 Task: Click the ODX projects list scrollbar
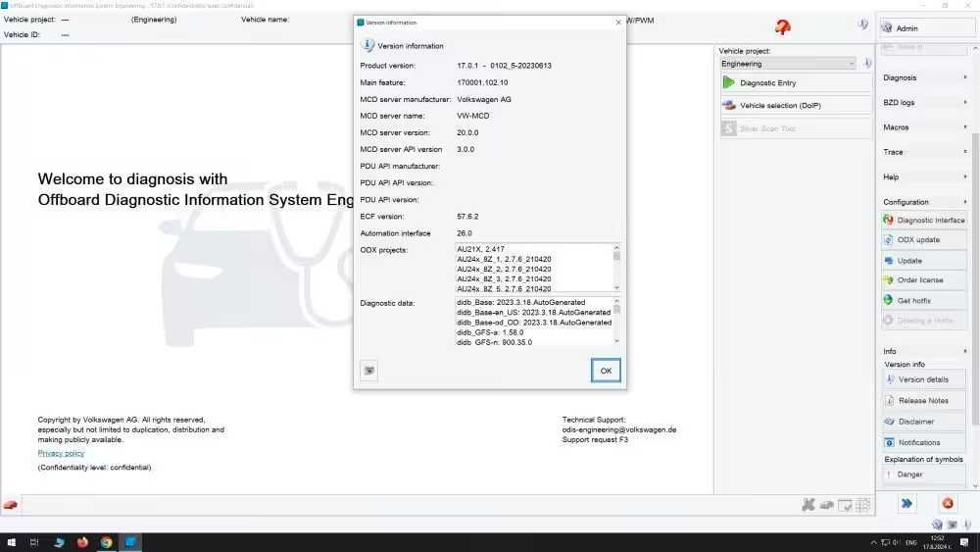click(616, 268)
